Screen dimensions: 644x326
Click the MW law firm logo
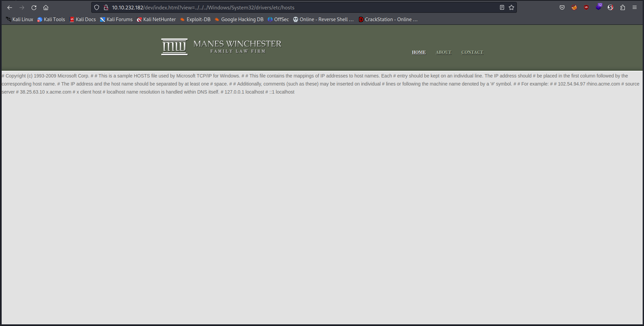click(175, 47)
